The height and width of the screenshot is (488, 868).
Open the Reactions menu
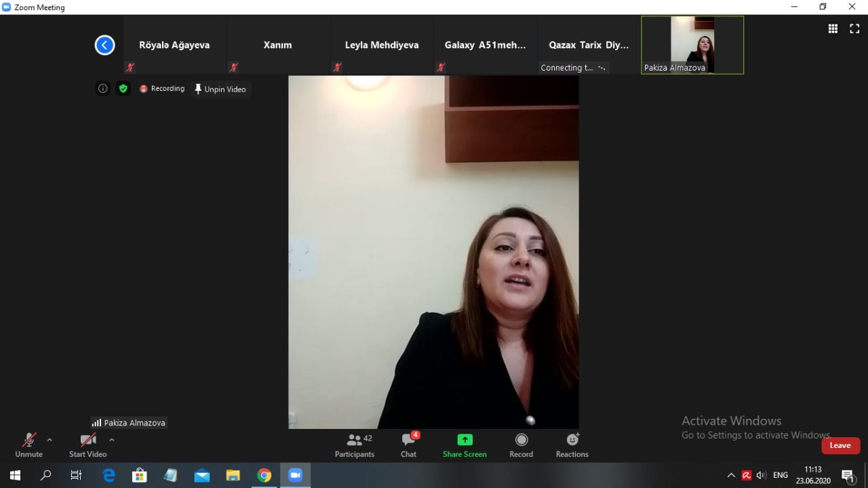[x=572, y=445]
